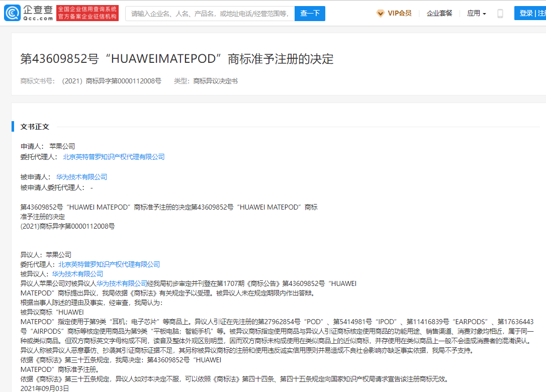This screenshot has width=546, height=392.
Task: Click the 查一下 search button
Action: point(310,13)
